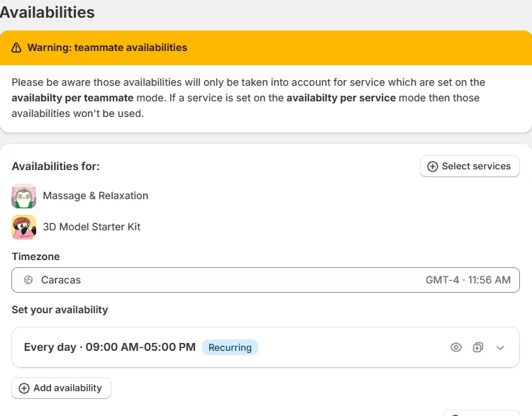The image size is (532, 416).
Task: Click the Warning: teammate availabilities heading
Action: [x=107, y=47]
